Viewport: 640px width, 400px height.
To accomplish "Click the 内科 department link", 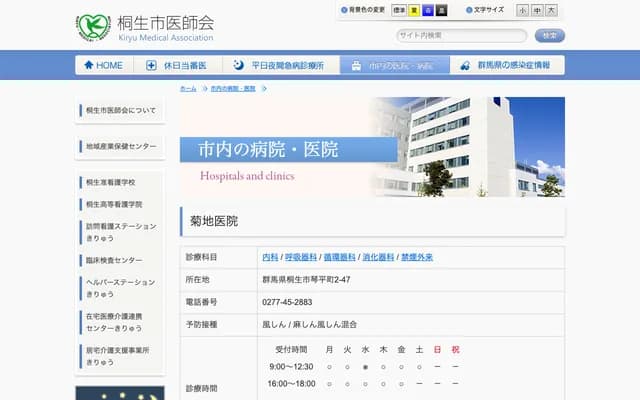I will click(x=270, y=257).
